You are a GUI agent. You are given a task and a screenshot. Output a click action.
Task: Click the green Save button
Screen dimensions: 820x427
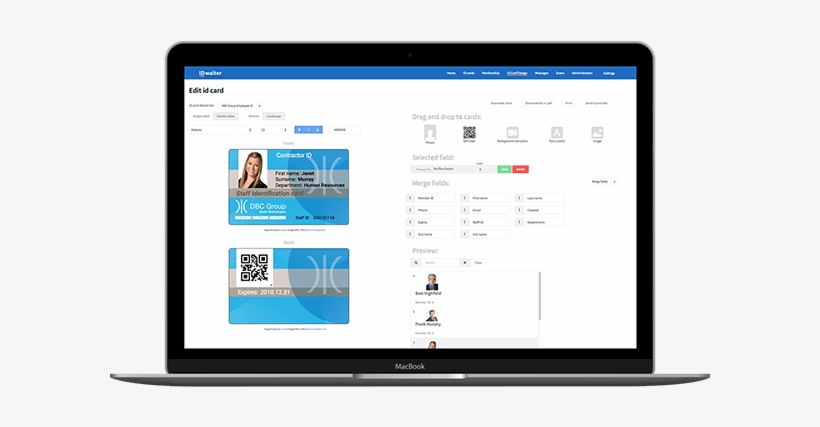pyautogui.click(x=504, y=169)
